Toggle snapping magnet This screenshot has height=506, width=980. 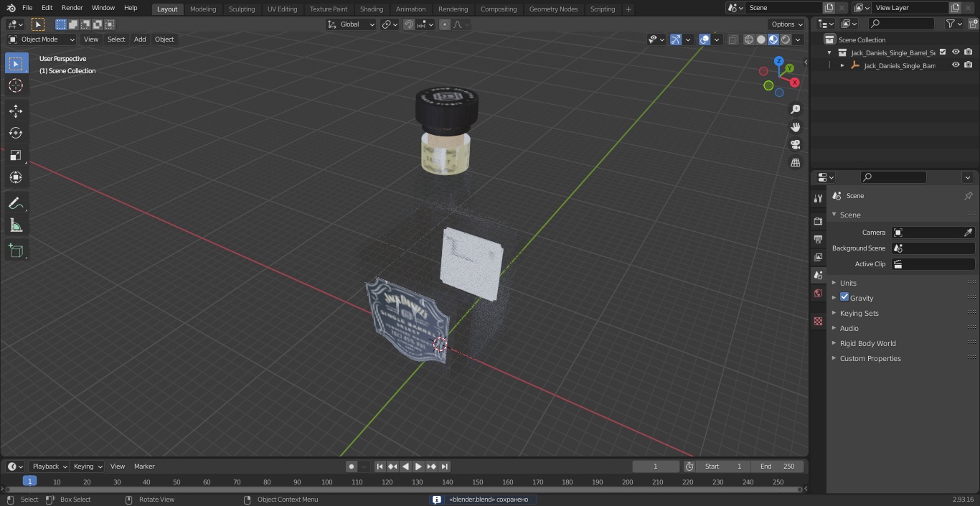coord(409,24)
